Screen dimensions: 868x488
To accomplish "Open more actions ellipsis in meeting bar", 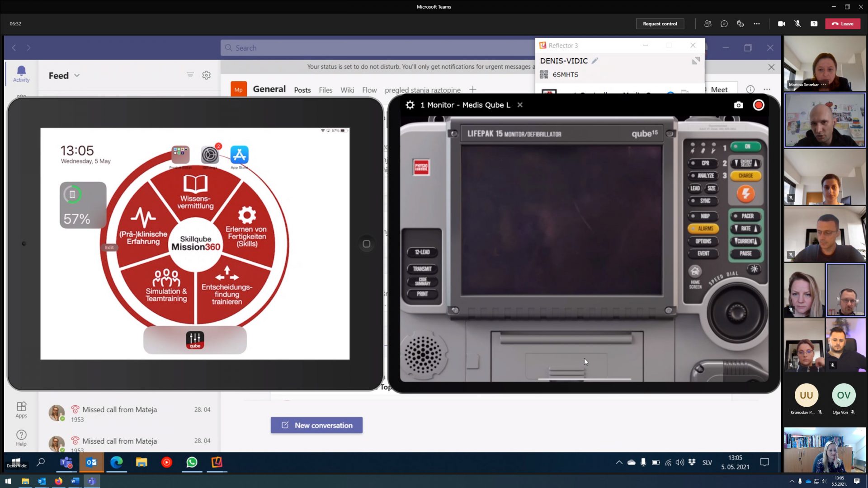I will 757,23.
